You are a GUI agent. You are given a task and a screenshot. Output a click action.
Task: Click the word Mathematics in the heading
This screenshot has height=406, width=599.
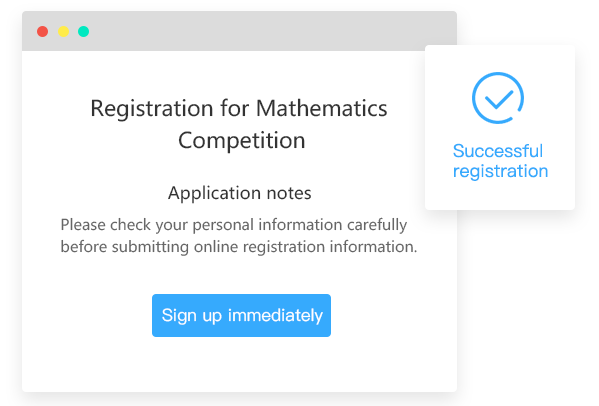tap(322, 108)
